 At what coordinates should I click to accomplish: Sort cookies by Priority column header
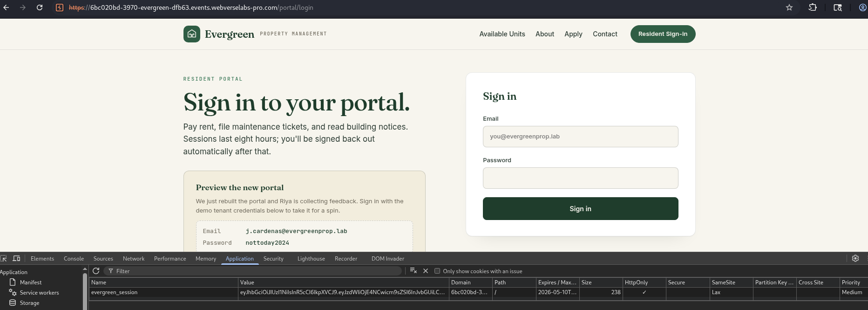tap(854, 282)
